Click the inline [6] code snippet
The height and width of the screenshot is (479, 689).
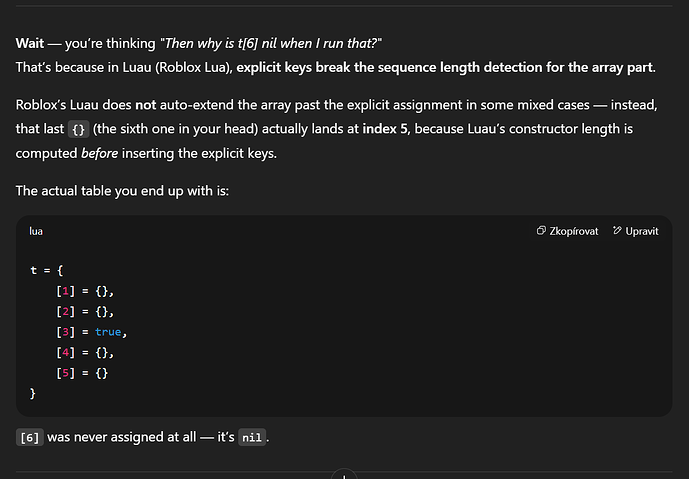[x=30, y=438]
